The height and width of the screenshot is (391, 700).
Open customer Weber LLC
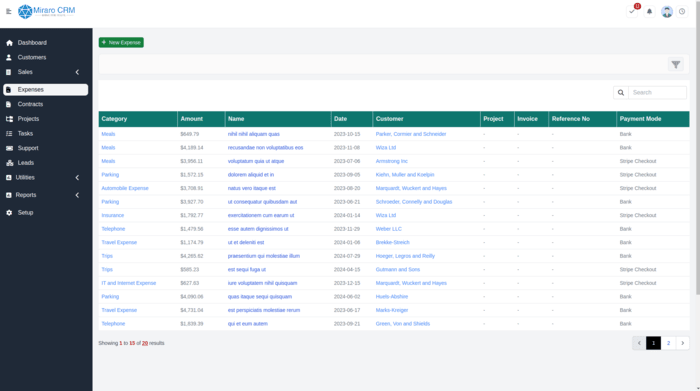388,229
